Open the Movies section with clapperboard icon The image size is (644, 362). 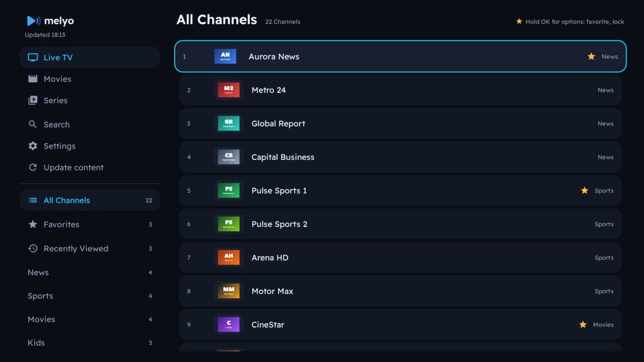90,79
